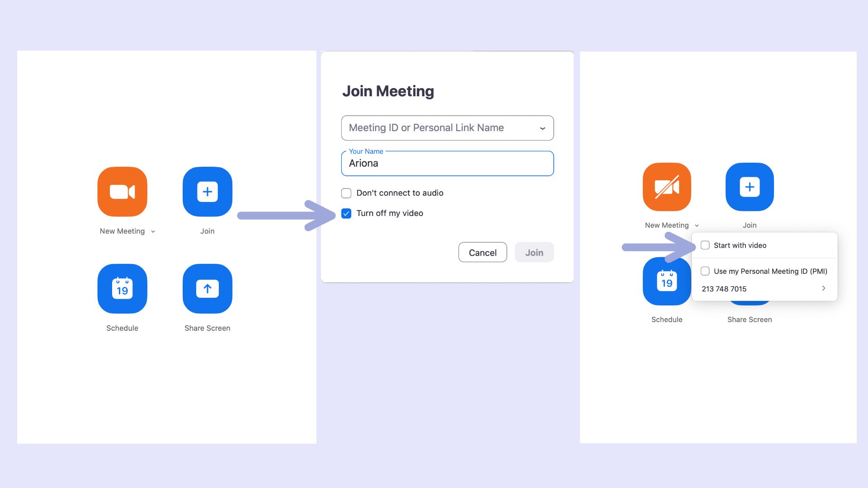Uncheck Turn off my video
Image resolution: width=868 pixels, height=488 pixels.
click(x=346, y=214)
